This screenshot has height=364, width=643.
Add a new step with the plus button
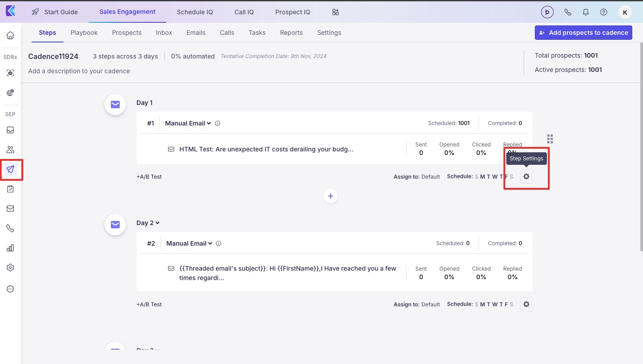(331, 196)
